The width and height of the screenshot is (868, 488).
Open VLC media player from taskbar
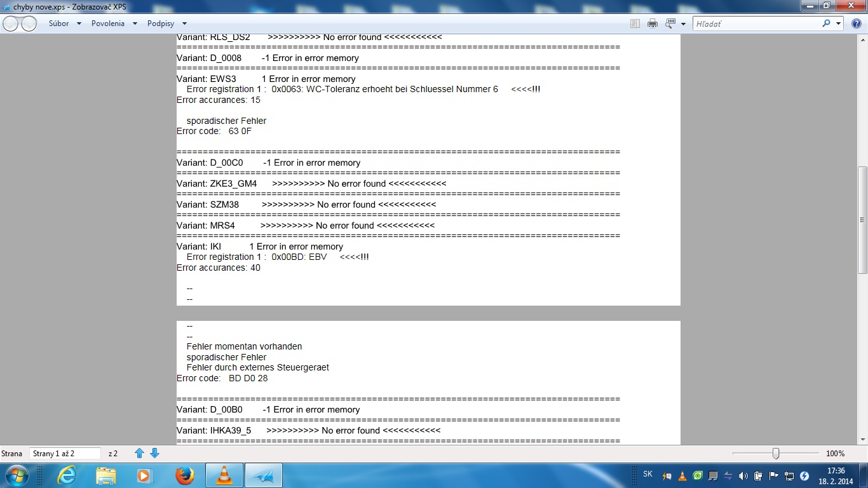click(224, 475)
